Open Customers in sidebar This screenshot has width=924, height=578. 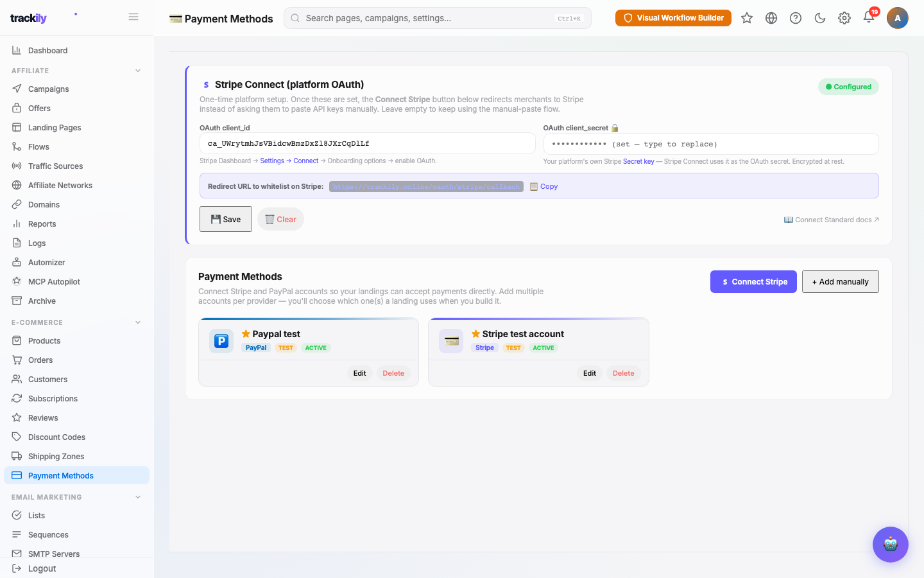(76, 379)
